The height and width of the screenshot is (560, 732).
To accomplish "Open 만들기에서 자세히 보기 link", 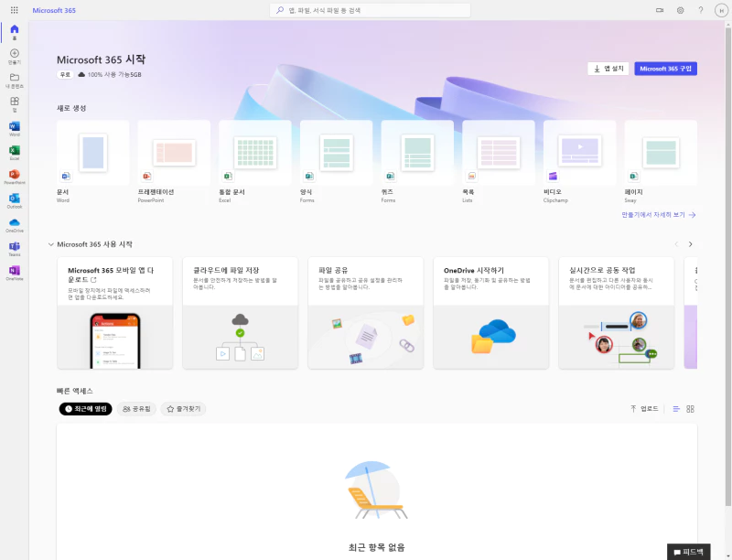I will [659, 215].
